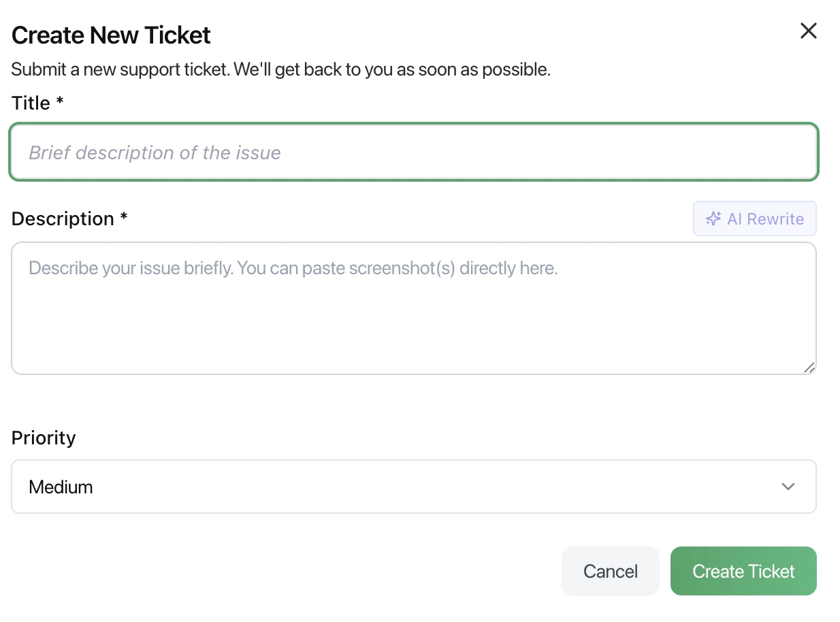Image resolution: width=840 pixels, height=622 pixels.
Task: Submit with the Create Ticket button
Action: [x=743, y=571]
